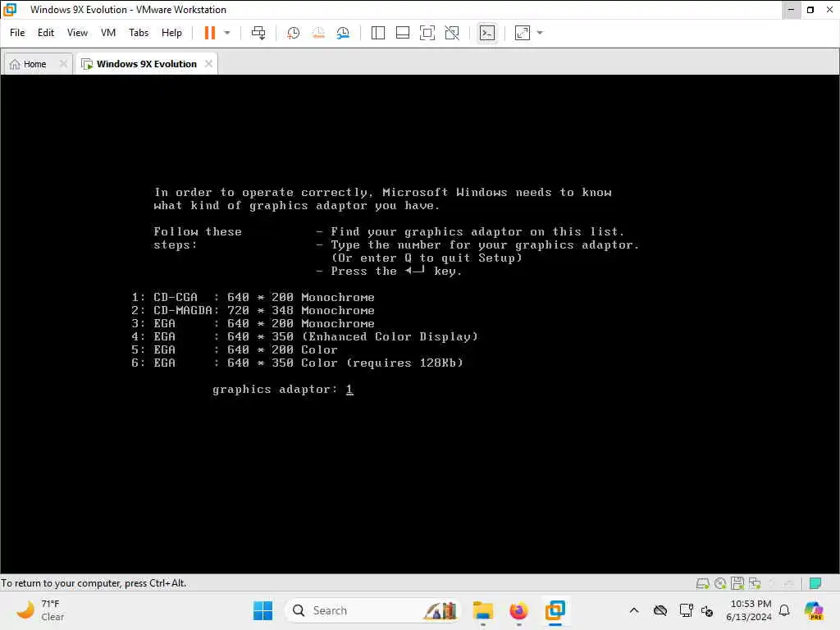Click the Unity mode icon
The height and width of the screenshot is (630, 840).
[452, 33]
